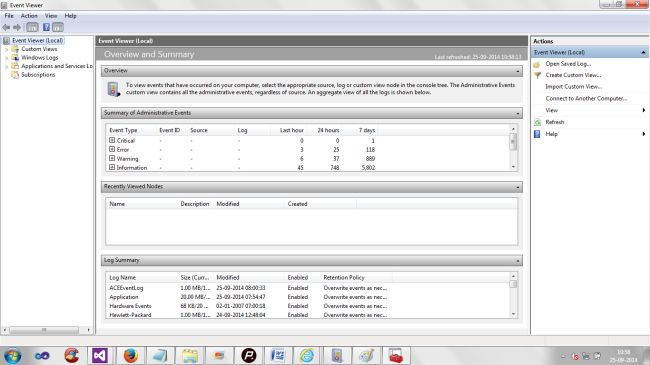Image resolution: width=650 pixels, height=365 pixels.
Task: Select Windows Logs in the tree
Action: (x=40, y=58)
